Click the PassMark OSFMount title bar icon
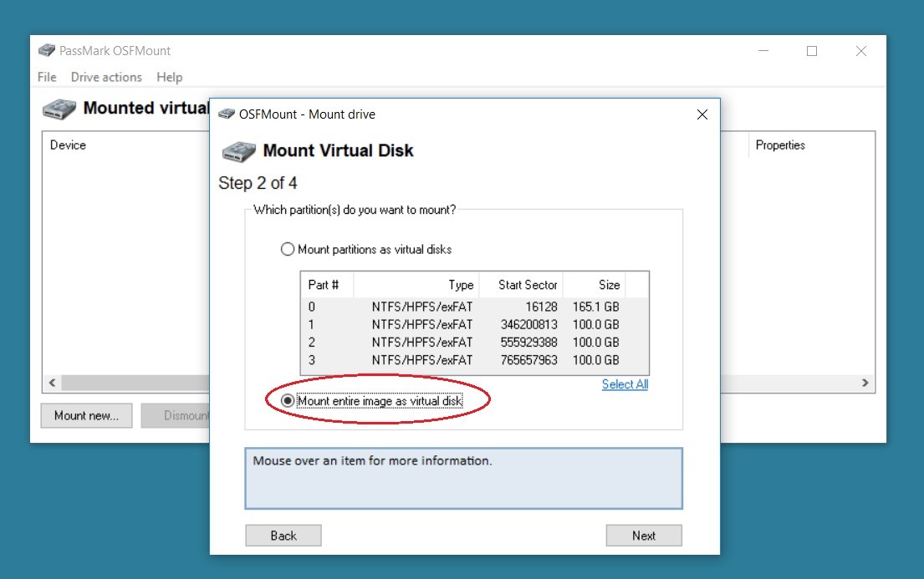Viewport: 924px width, 579px height. pos(47,51)
